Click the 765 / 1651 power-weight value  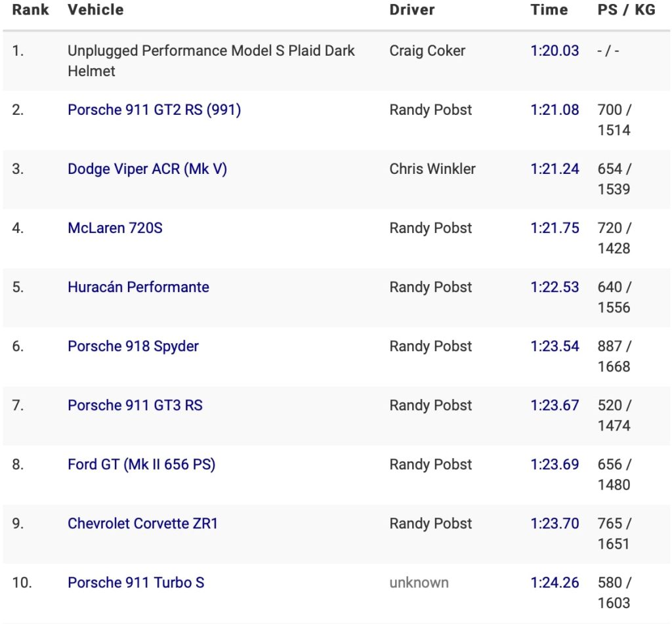click(x=614, y=534)
